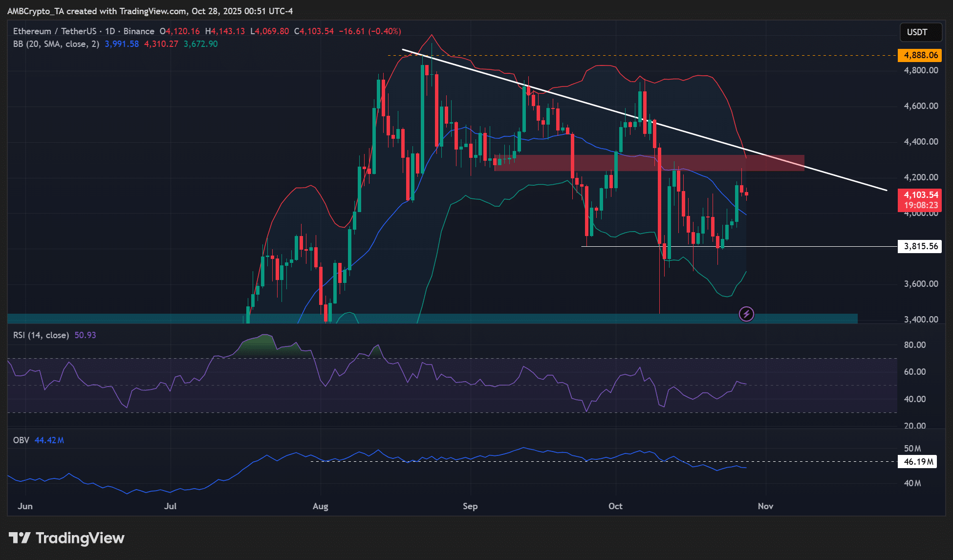Click the 4,800.00 price axis label
The height and width of the screenshot is (560, 953).
[921, 70]
